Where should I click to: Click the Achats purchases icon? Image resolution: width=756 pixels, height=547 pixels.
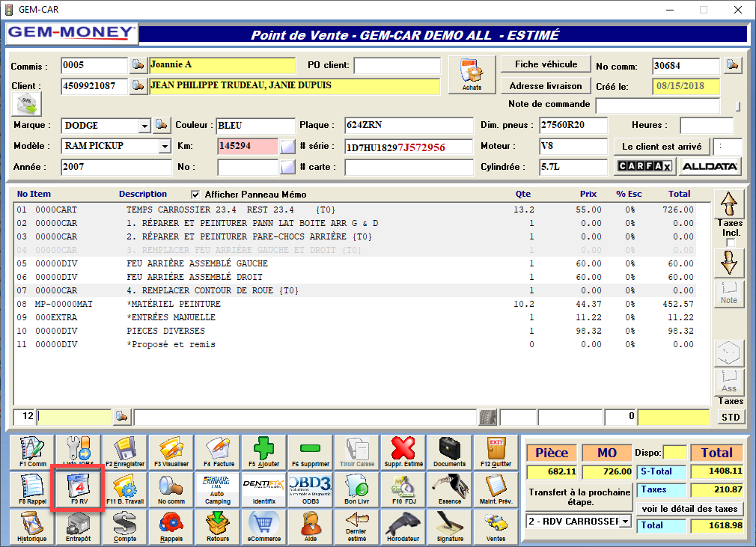472,75
